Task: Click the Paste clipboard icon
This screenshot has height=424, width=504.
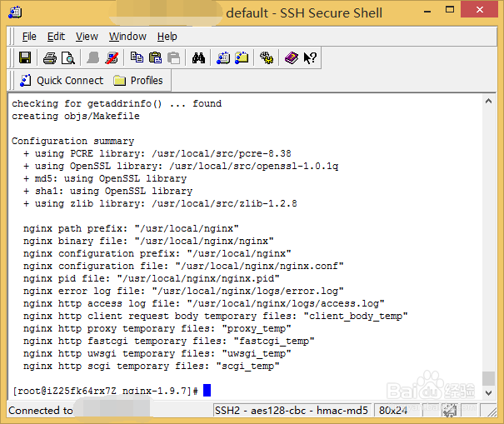Action: [x=156, y=57]
